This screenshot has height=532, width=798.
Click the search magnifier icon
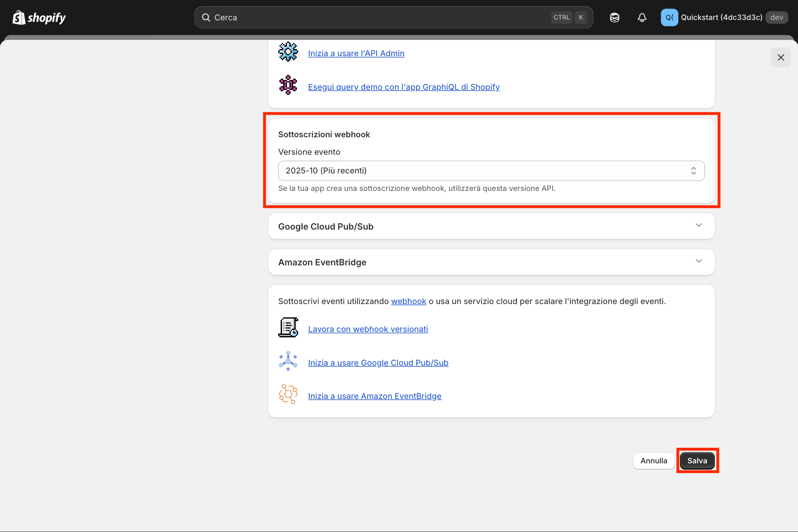click(206, 17)
